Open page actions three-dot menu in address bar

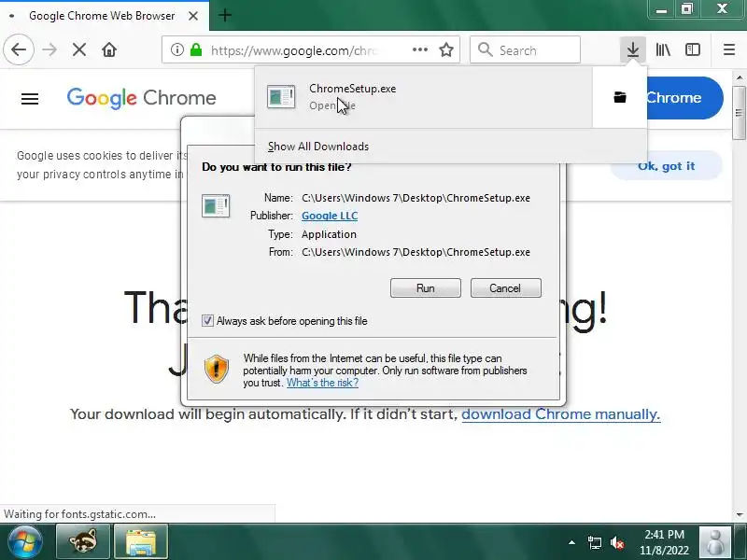point(419,49)
